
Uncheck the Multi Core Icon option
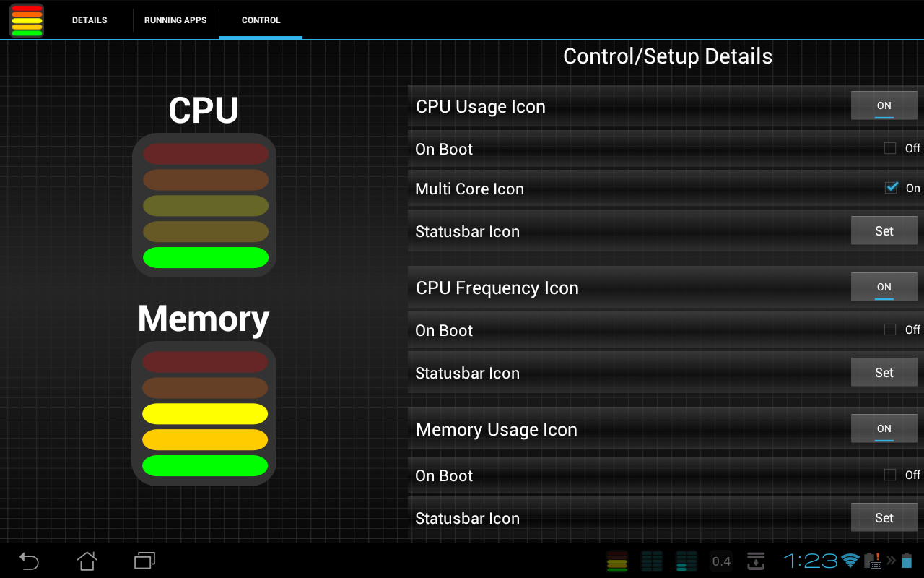[x=892, y=187]
